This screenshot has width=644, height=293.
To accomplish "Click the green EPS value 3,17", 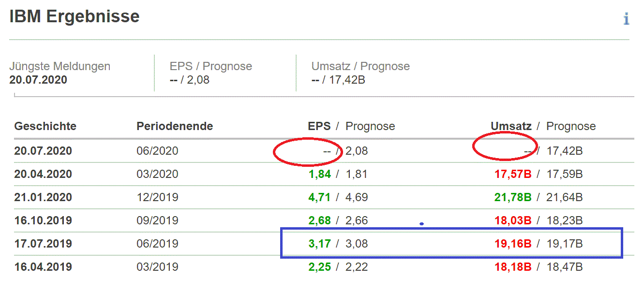I will pyautogui.click(x=319, y=244).
